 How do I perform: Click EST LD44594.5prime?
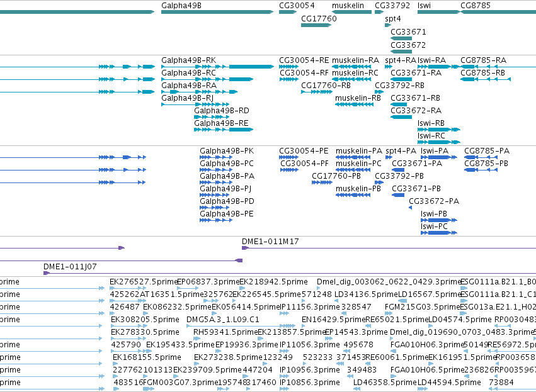pyautogui.click(x=449, y=383)
